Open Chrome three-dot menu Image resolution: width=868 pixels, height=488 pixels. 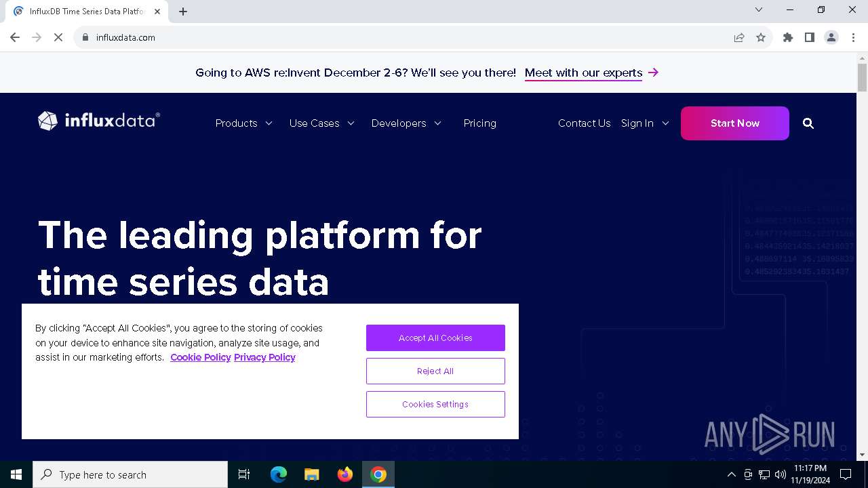(x=853, y=37)
